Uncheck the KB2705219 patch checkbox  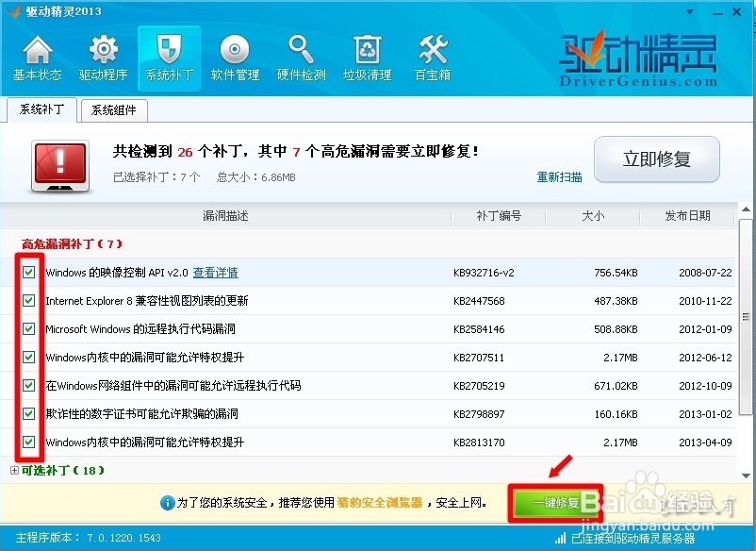coord(29,386)
